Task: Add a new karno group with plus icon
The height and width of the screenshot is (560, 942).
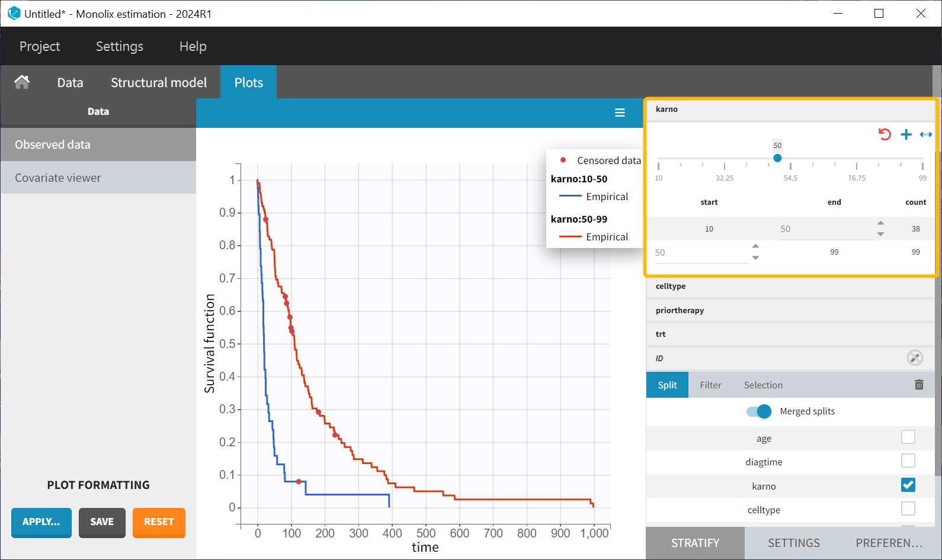Action: pos(906,134)
